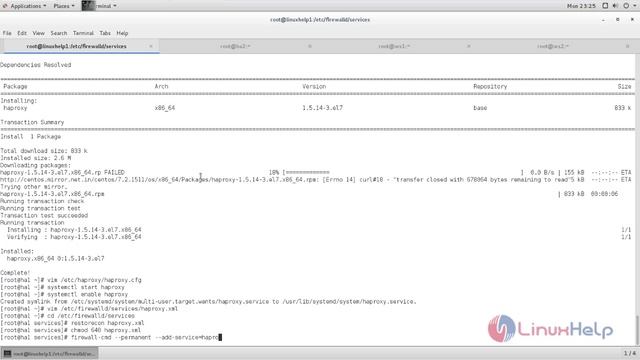
Task: Open the Edit menu
Action: (22, 33)
